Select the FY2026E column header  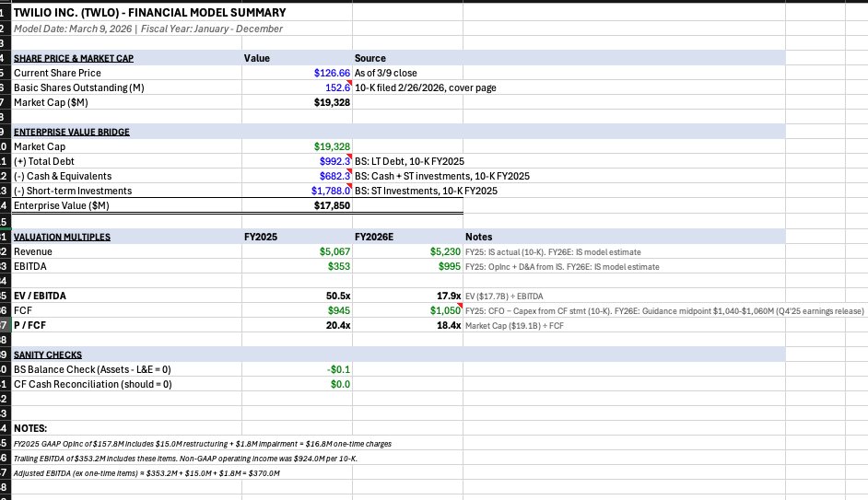(374, 237)
